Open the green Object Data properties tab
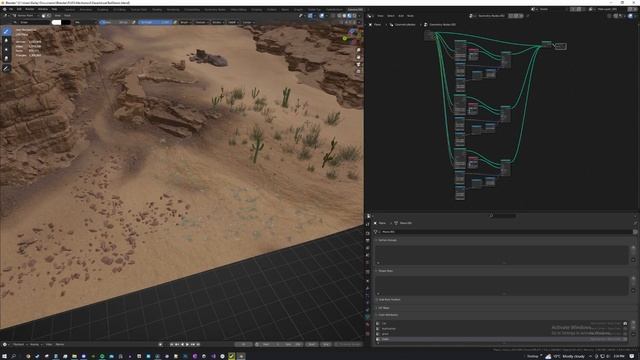The width and height of the screenshot is (640, 360). coord(368,317)
